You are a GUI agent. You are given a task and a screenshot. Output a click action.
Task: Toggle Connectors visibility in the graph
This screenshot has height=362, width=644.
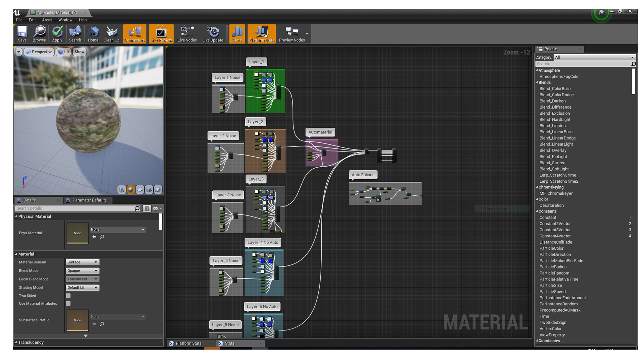click(x=135, y=34)
